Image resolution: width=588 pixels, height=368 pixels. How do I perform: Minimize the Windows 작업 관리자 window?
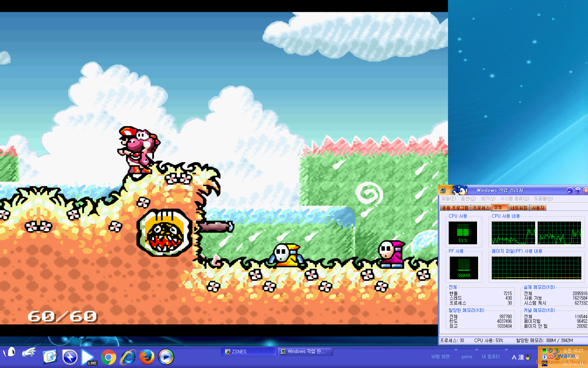point(570,190)
